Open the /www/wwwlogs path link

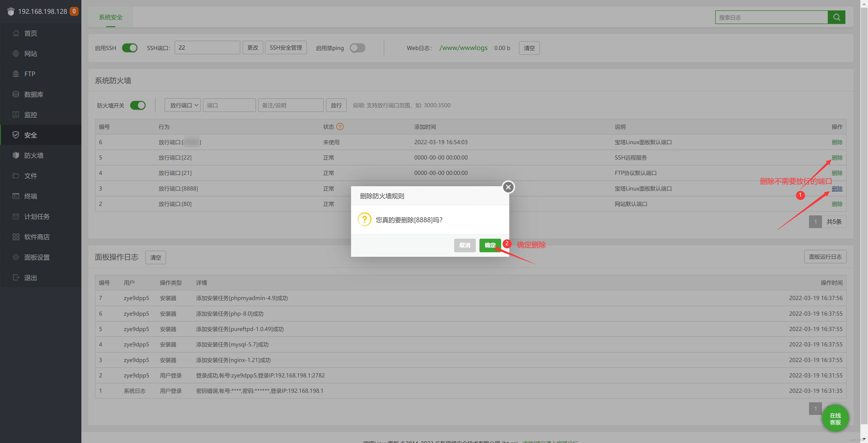[x=463, y=48]
